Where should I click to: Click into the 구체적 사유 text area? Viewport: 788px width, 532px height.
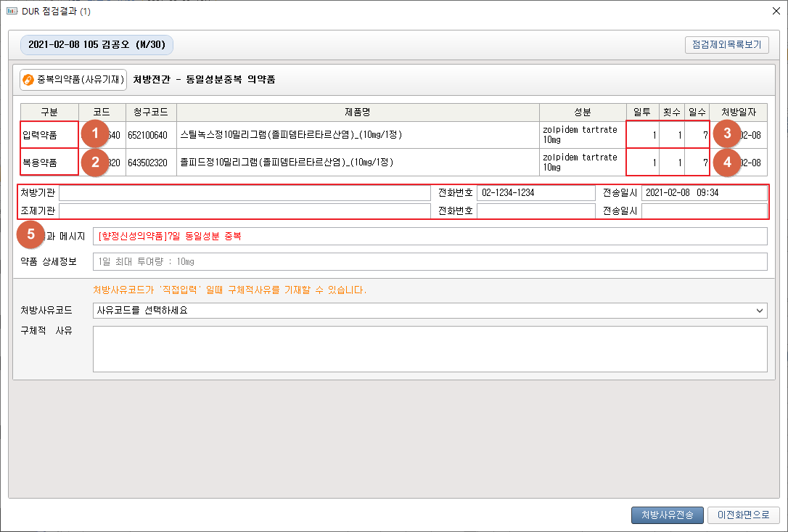click(x=430, y=348)
